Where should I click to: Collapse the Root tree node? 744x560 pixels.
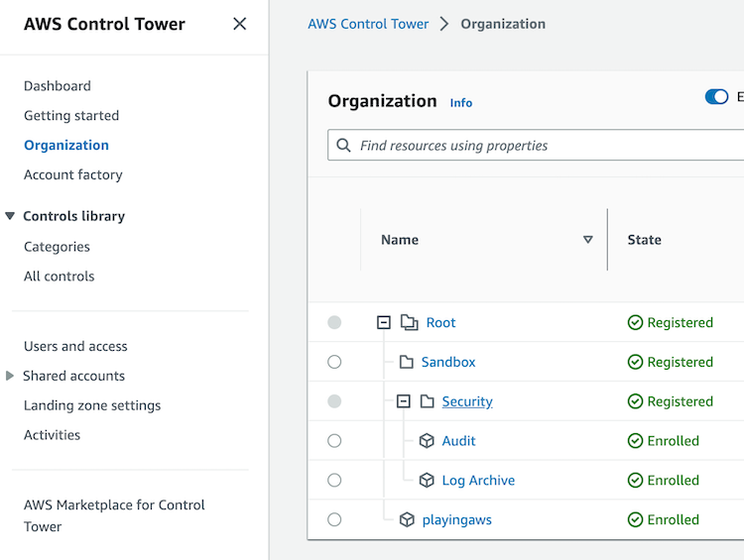383,323
